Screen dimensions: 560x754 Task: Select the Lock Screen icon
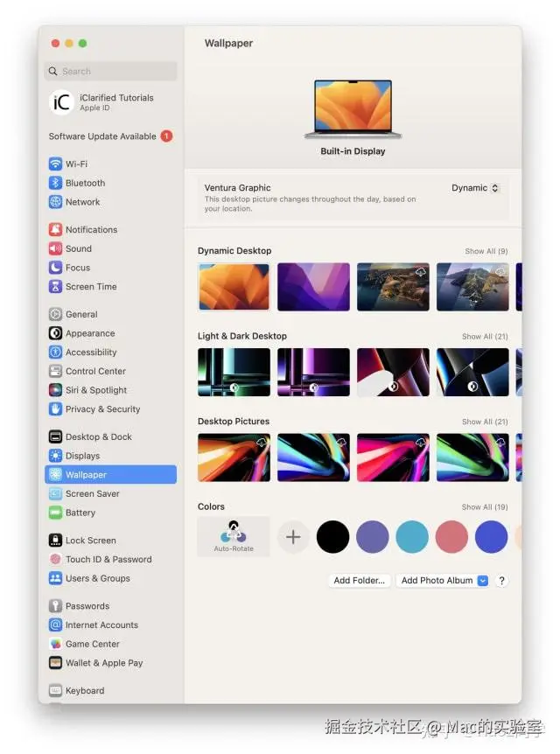(x=55, y=541)
